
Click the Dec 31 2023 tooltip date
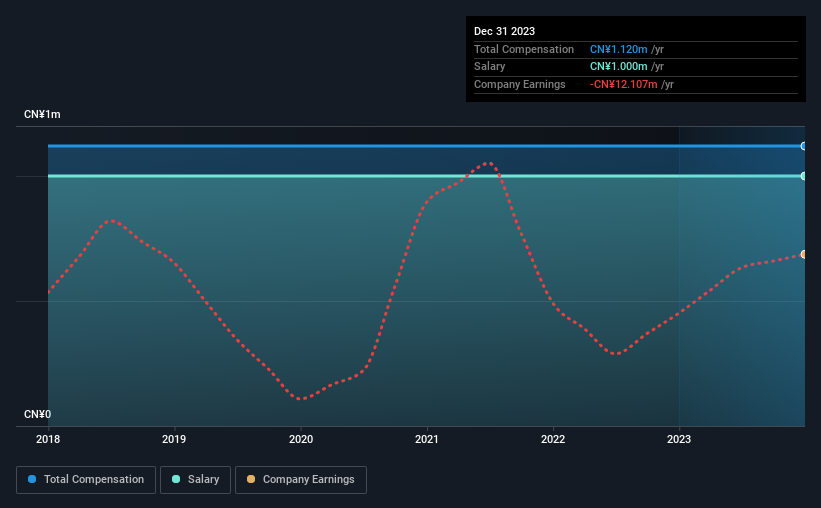[x=504, y=31]
